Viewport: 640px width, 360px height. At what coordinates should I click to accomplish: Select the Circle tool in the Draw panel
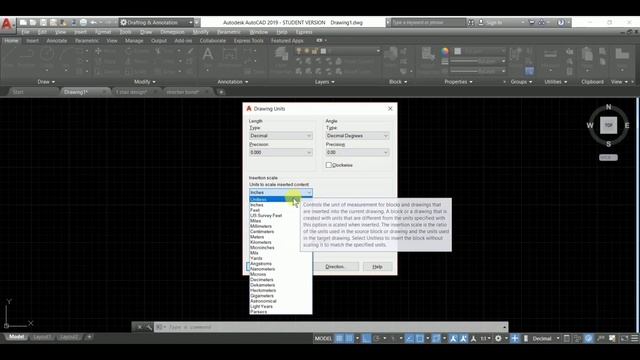point(47,54)
